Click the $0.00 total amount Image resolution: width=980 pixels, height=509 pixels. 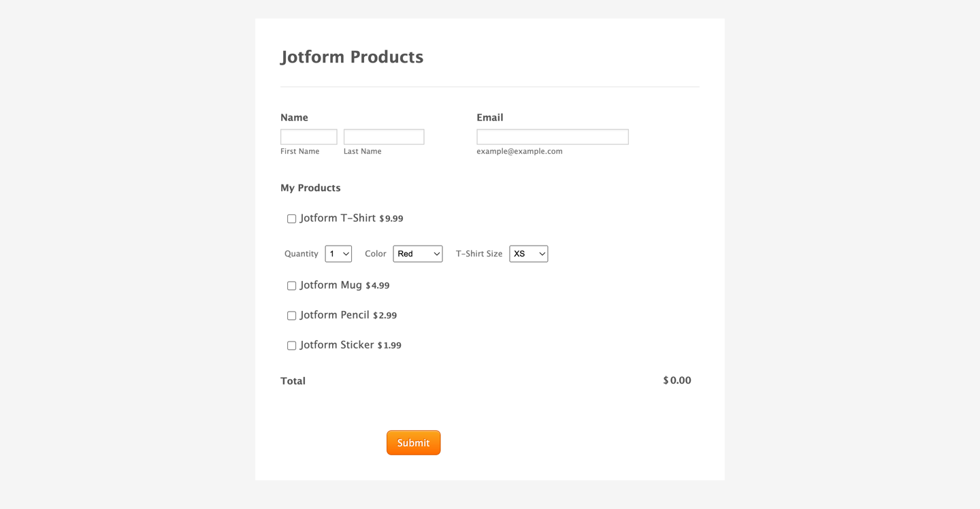click(677, 381)
